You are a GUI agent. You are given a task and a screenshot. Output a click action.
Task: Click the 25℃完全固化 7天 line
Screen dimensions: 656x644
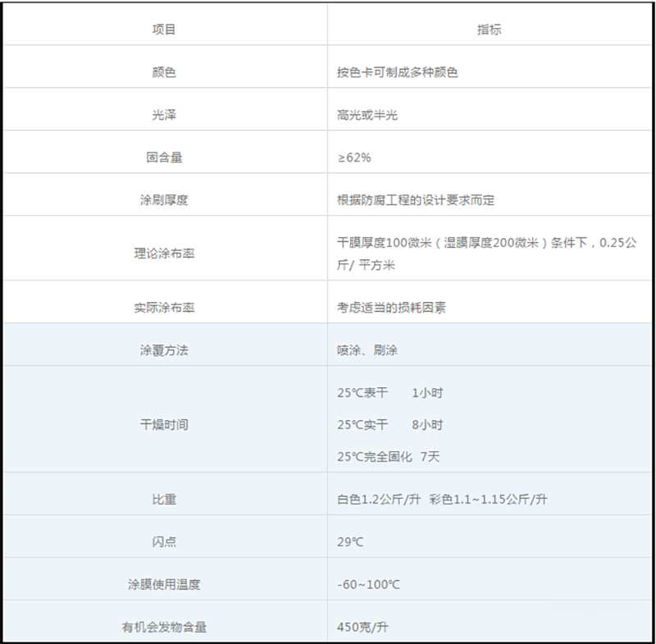[388, 457]
